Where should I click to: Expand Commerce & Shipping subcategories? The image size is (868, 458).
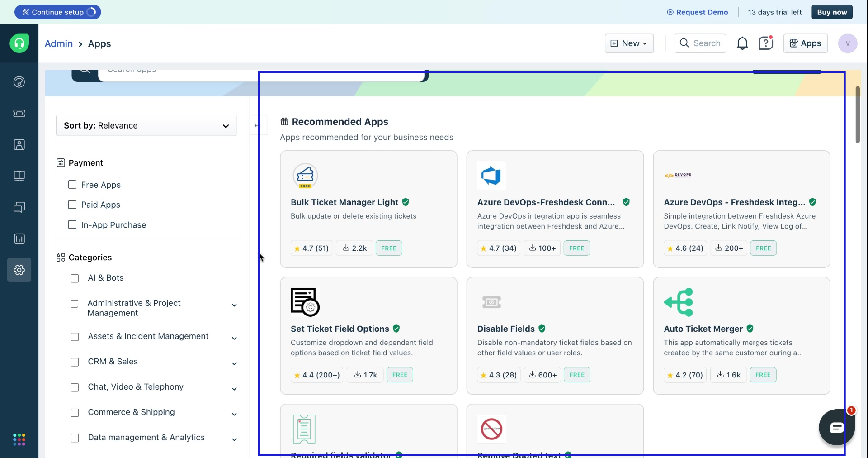(x=234, y=414)
